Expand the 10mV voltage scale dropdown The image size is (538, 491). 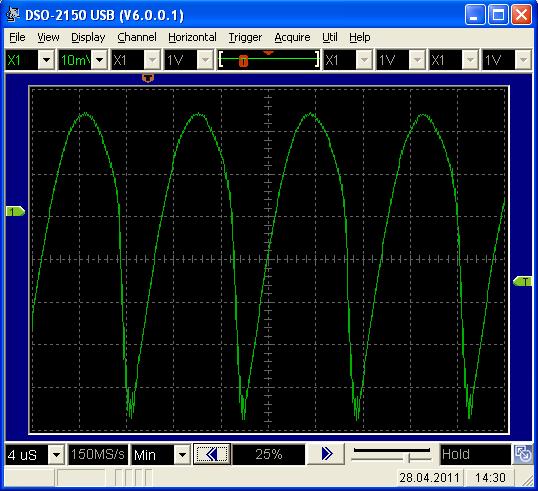pos(100,60)
